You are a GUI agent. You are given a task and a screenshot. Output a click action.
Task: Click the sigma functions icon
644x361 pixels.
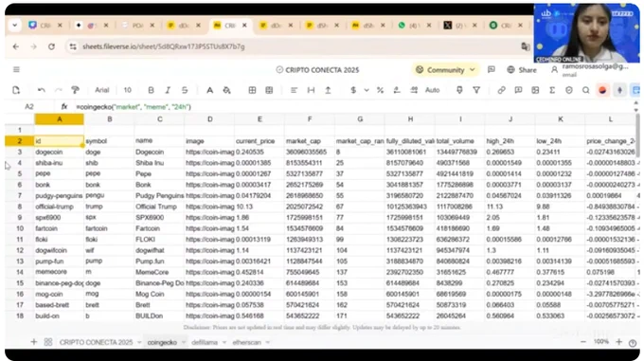pos(552,90)
